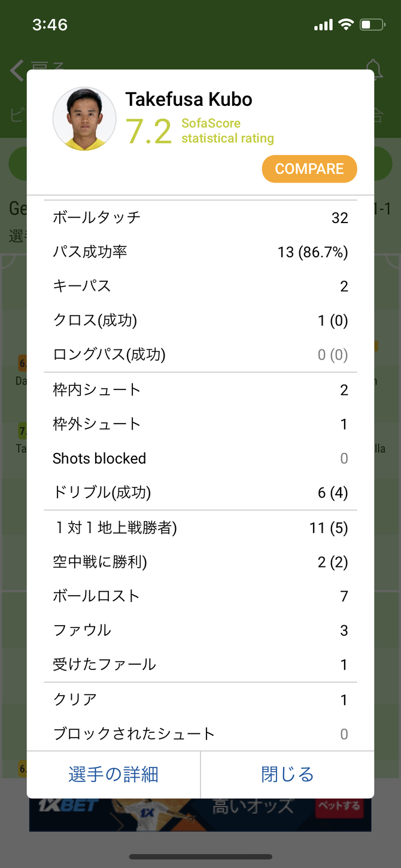Viewport: 401px width, 868px height.
Task: Tap the 7.2 rating score
Action: tap(149, 132)
